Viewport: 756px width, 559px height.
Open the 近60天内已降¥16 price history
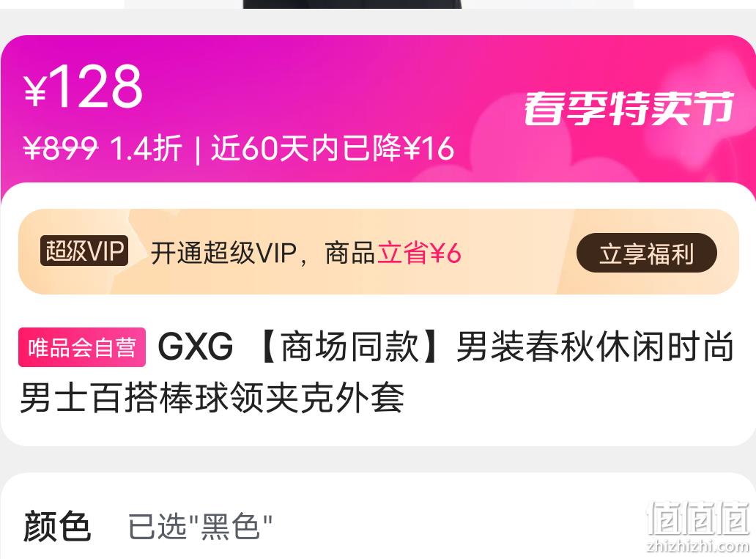pos(333,147)
